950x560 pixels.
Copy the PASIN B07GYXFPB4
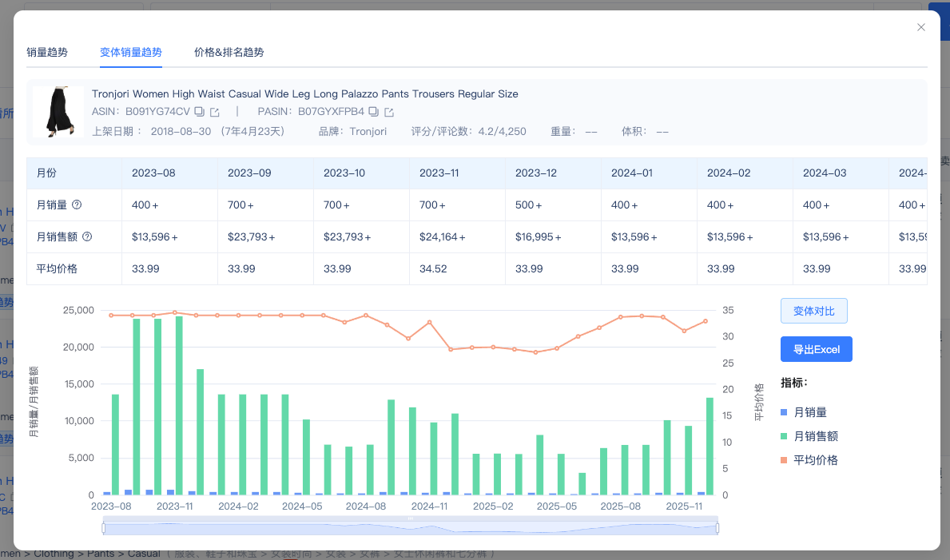point(373,112)
